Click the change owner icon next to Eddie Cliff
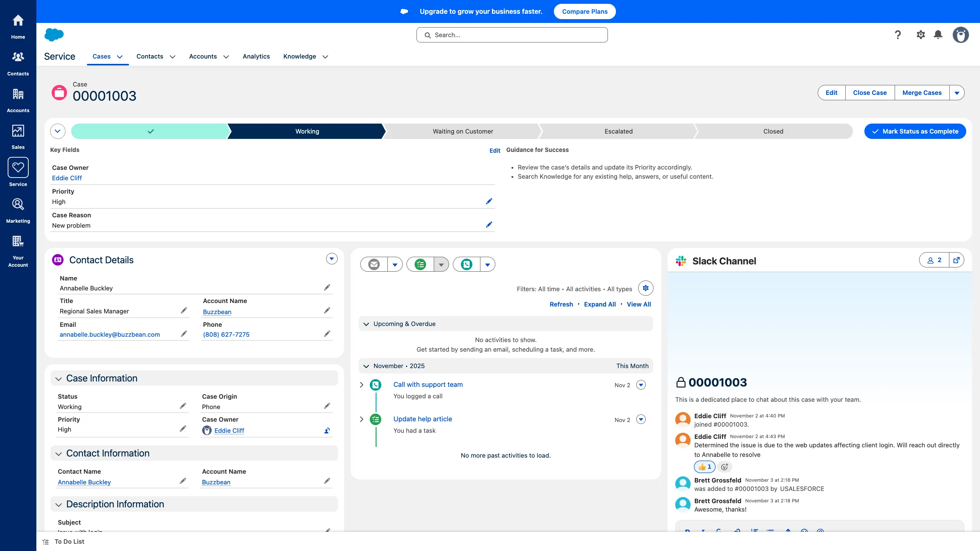 coord(327,430)
